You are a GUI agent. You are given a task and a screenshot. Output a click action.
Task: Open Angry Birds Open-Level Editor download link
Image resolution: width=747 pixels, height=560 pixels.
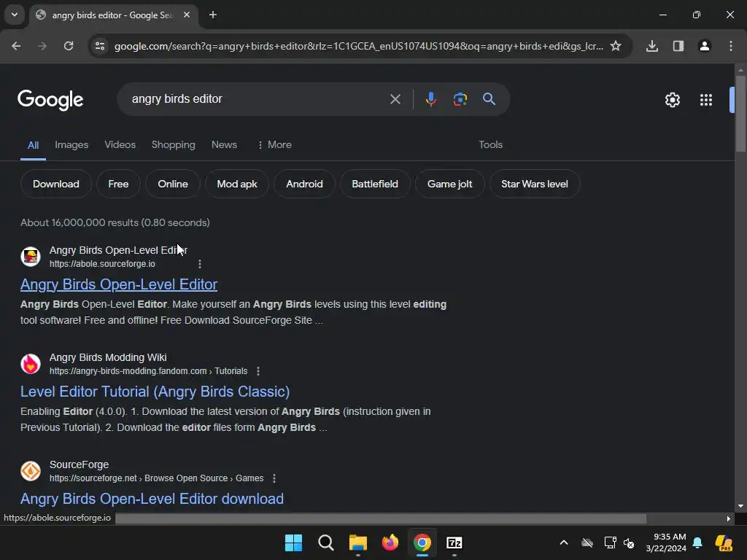(152, 499)
